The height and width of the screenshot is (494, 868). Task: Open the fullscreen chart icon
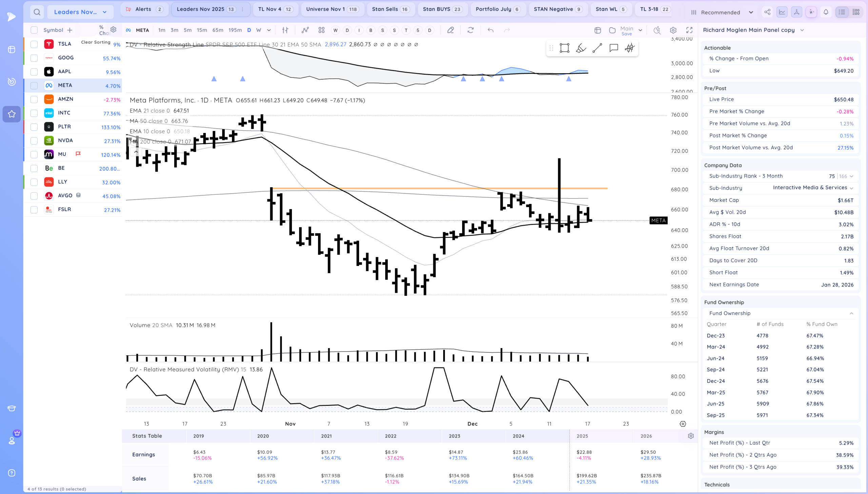click(x=689, y=30)
